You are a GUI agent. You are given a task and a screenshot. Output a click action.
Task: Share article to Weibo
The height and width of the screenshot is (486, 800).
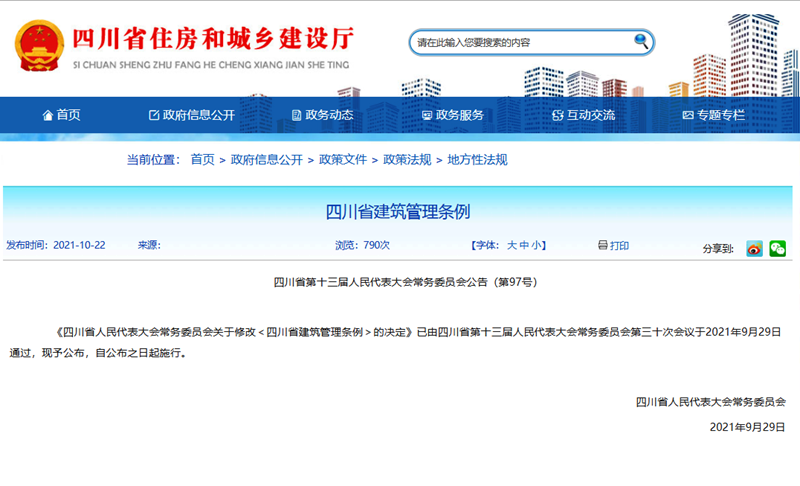(x=754, y=248)
